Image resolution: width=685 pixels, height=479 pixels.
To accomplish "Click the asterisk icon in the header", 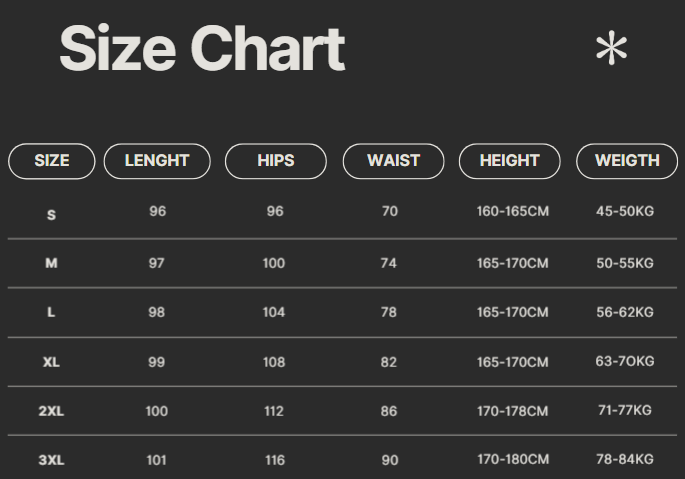I will click(x=611, y=49).
